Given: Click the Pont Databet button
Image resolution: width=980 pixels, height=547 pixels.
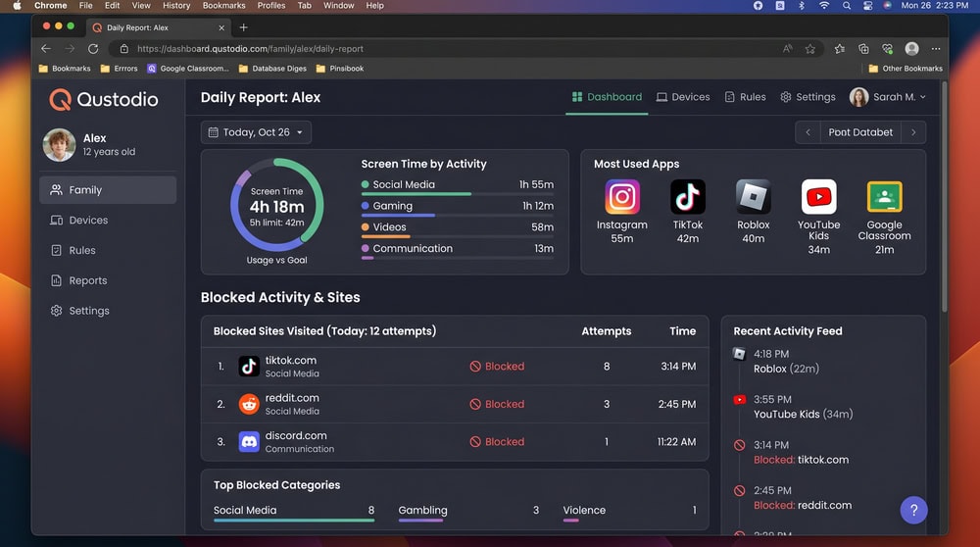Looking at the screenshot, I should coord(860,132).
